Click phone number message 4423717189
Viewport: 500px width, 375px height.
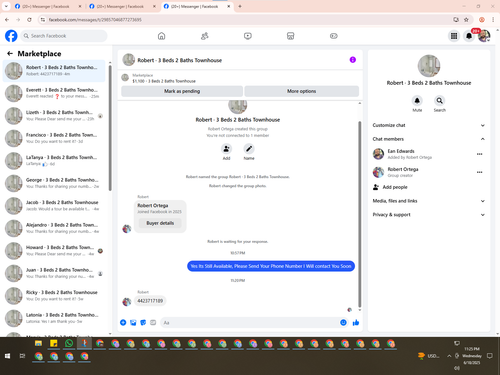pyautogui.click(x=150, y=301)
